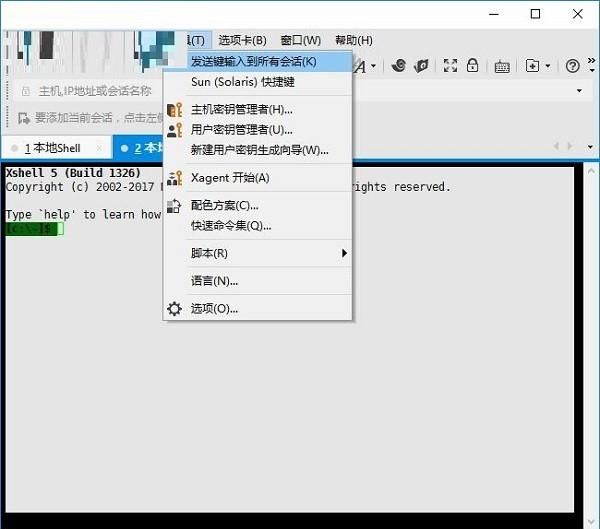Expand the 脚本(R) submenu arrow

click(x=344, y=253)
